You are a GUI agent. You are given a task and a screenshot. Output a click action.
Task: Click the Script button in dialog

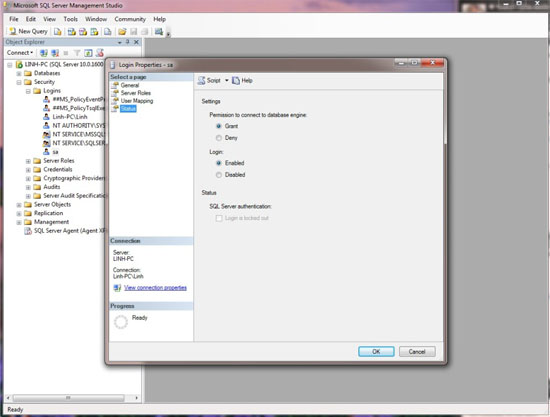click(209, 81)
